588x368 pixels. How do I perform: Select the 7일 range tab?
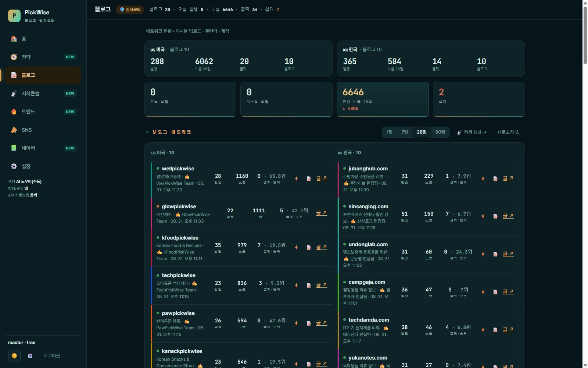tap(405, 132)
